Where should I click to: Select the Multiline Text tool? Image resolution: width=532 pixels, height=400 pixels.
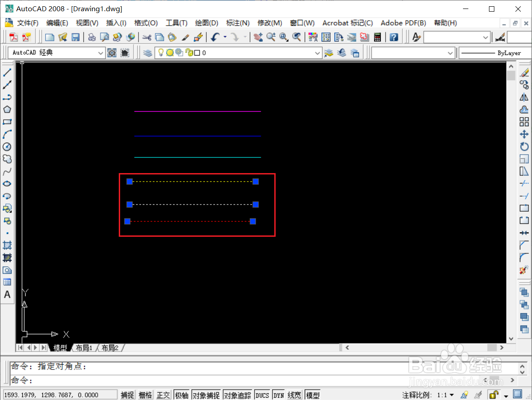click(x=7, y=295)
